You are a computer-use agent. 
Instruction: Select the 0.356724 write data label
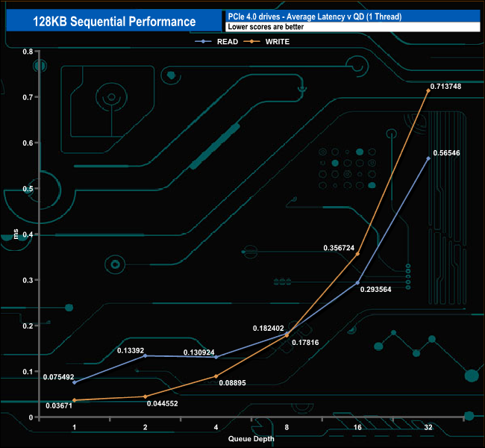pos(339,248)
